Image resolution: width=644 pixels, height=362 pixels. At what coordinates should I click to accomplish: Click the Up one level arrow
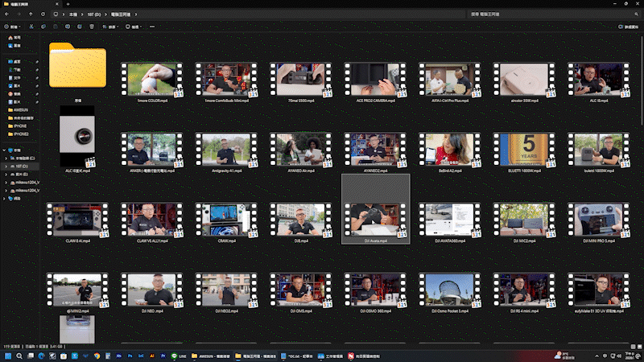pyautogui.click(x=31, y=14)
